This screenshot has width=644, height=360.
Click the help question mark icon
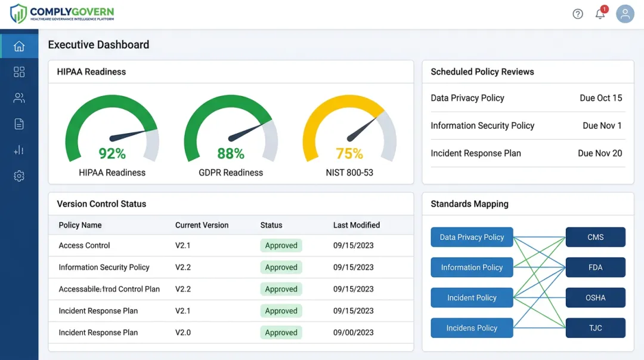click(578, 14)
